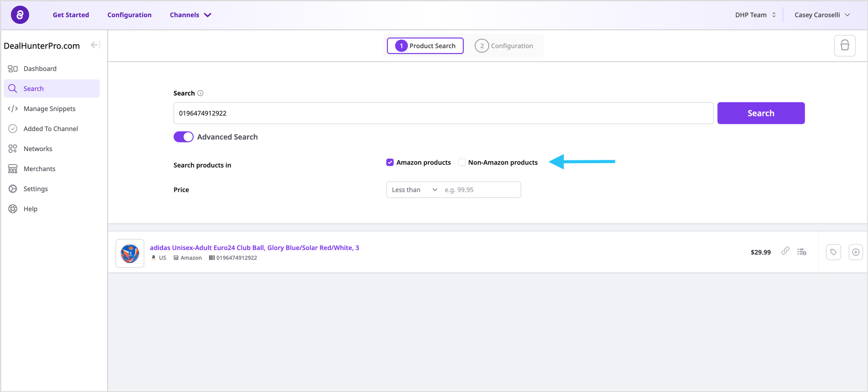This screenshot has height=392, width=868.
Task: Open the adidas Unisex-Adult Euro24 Club Ball link
Action: 254,247
